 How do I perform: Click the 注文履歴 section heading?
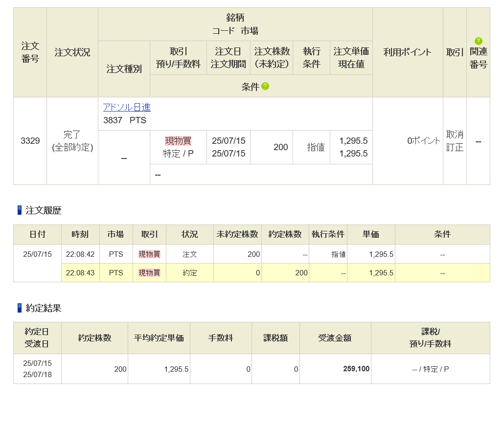click(44, 210)
